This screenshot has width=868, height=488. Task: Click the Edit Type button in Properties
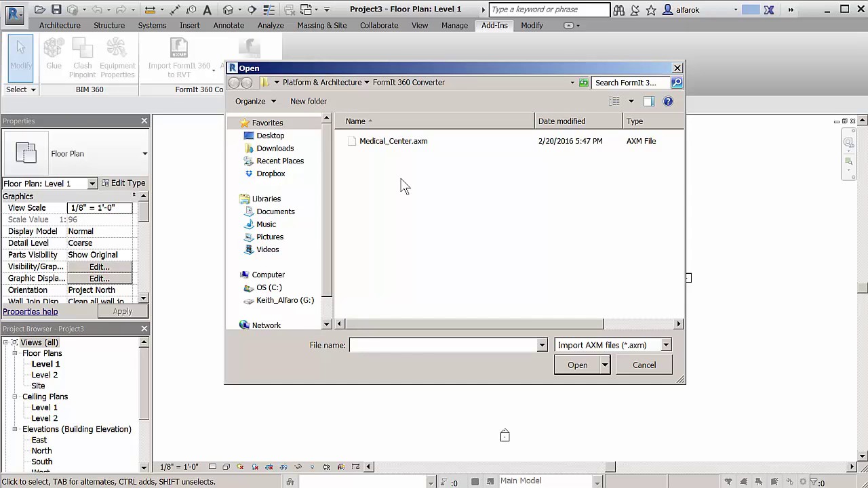(x=123, y=183)
